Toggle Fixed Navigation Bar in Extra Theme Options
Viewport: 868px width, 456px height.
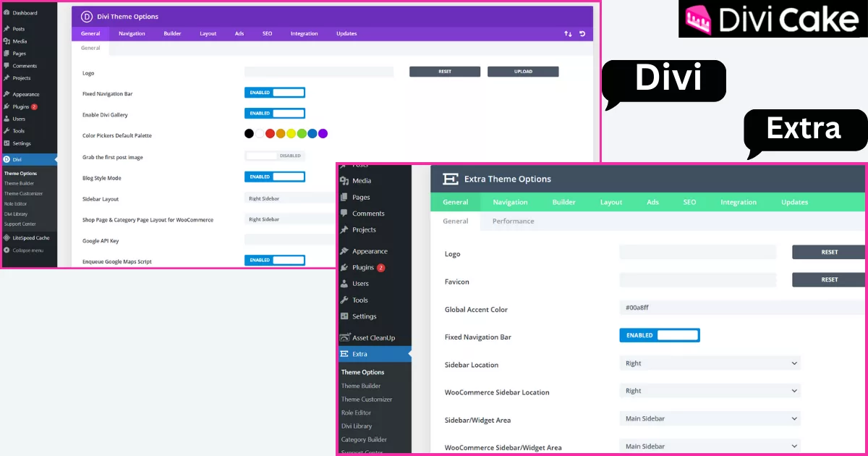coord(660,335)
